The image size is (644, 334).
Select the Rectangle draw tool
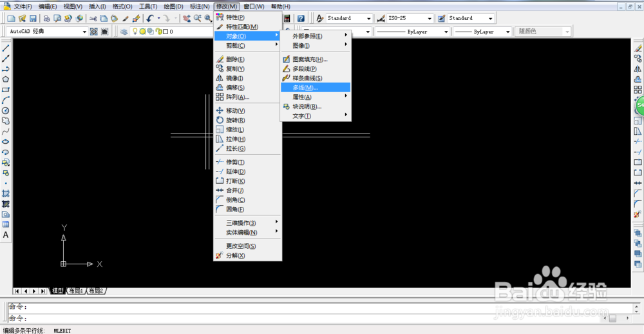pyautogui.click(x=6, y=89)
